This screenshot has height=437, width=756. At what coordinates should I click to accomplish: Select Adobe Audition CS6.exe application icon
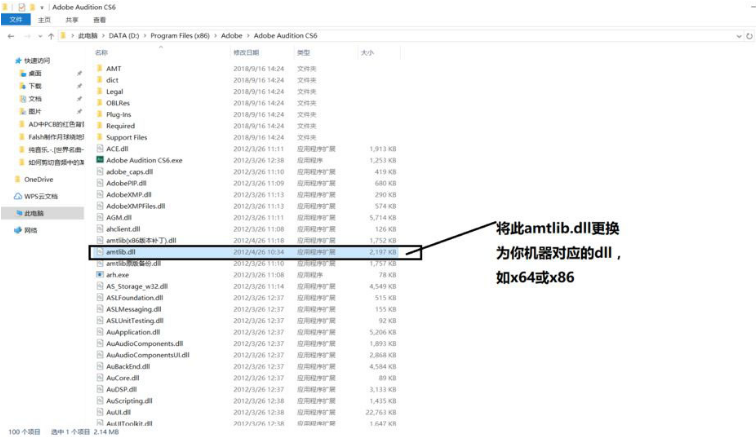(100, 160)
